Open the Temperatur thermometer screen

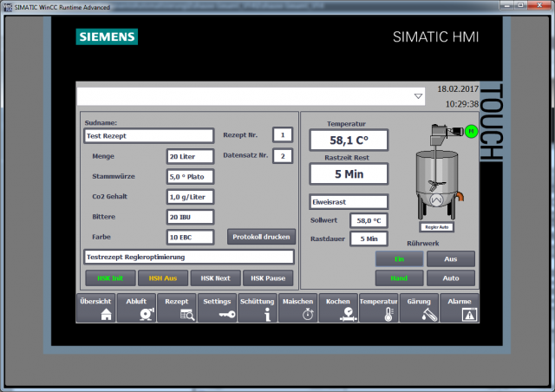pos(378,308)
